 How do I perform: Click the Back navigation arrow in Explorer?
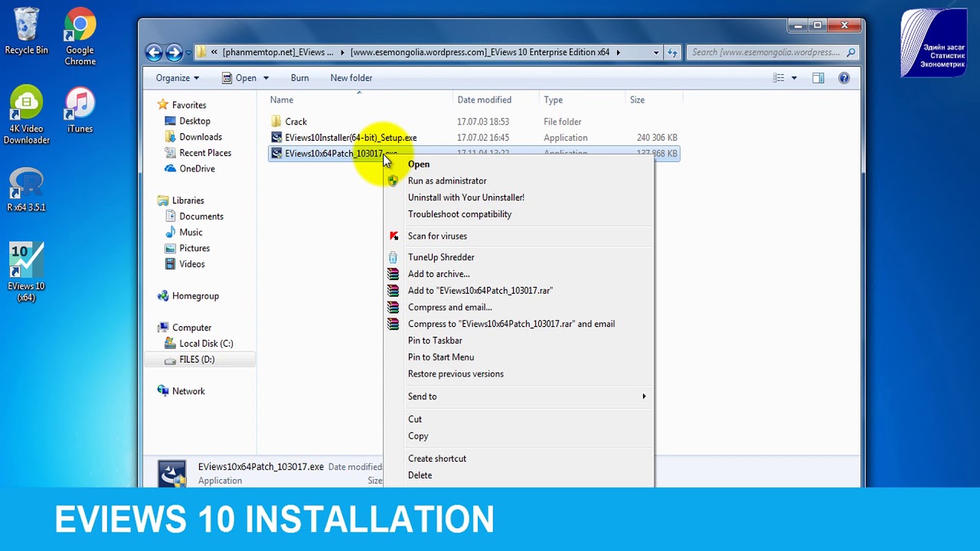pyautogui.click(x=154, y=52)
